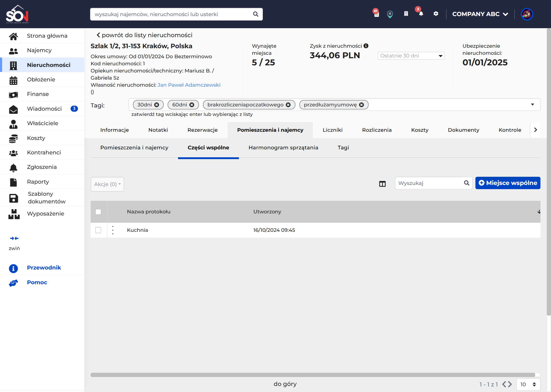Click the Zgłoszenia bell icon
The height and width of the screenshot is (392, 551).
coord(13,168)
